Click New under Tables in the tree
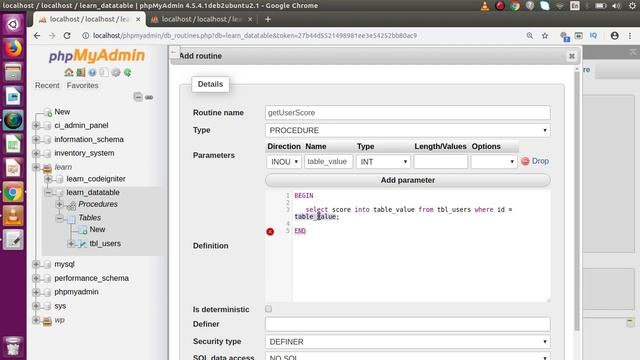 point(97,229)
